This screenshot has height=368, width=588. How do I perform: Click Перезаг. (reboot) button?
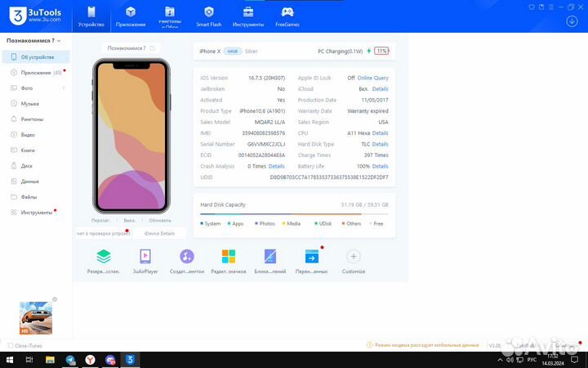click(x=100, y=221)
